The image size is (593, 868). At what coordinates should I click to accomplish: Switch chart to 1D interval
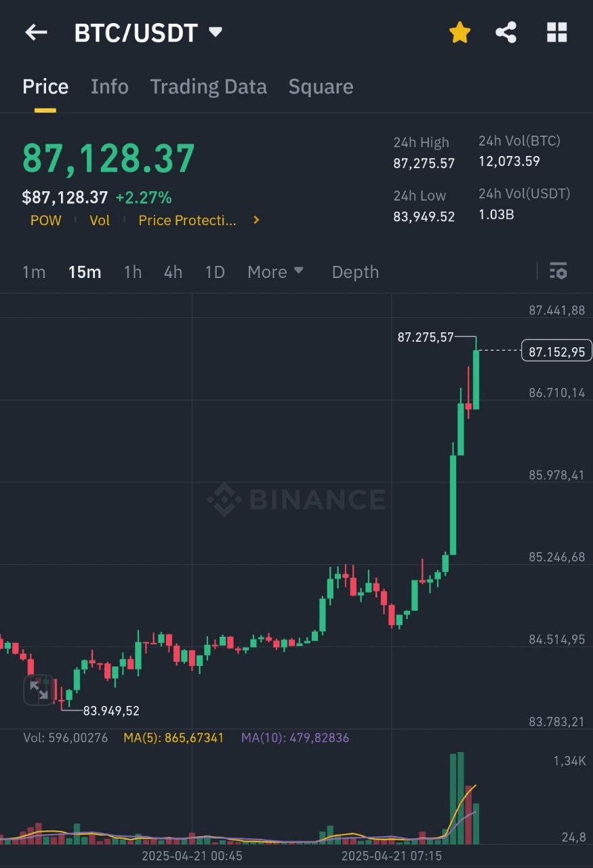[x=215, y=272]
